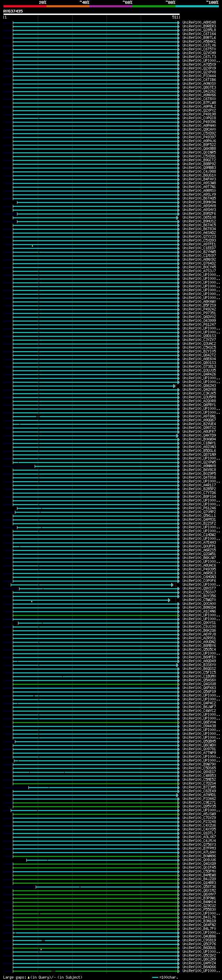Click the label UniRef100_P23248

tap(199, 822)
